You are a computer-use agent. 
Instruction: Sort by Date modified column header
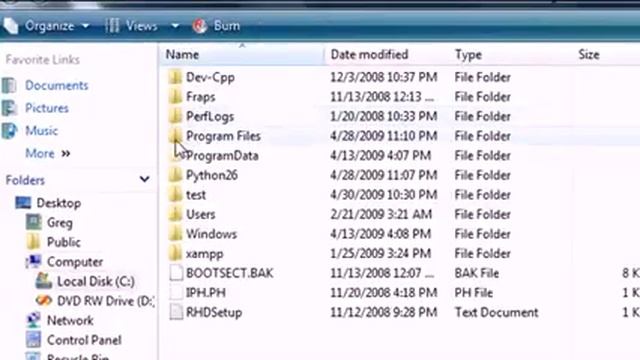369,55
